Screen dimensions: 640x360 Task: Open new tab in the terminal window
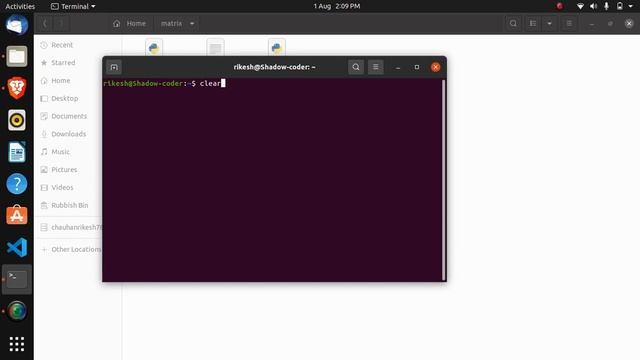click(x=114, y=67)
